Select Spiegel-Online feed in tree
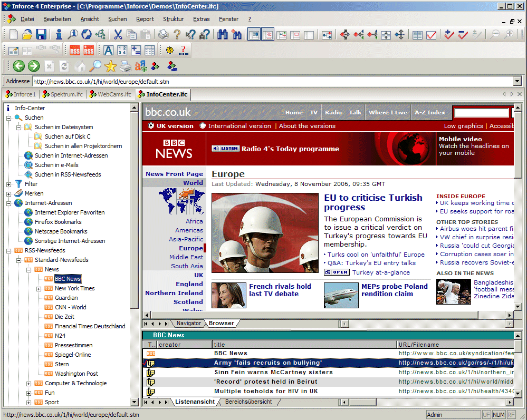Image resolution: width=527 pixels, height=420 pixels. (x=73, y=355)
